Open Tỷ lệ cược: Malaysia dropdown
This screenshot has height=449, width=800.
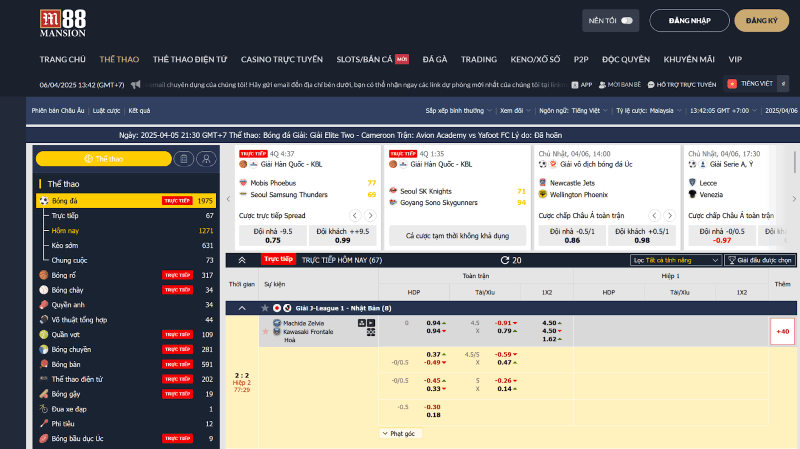(648, 111)
